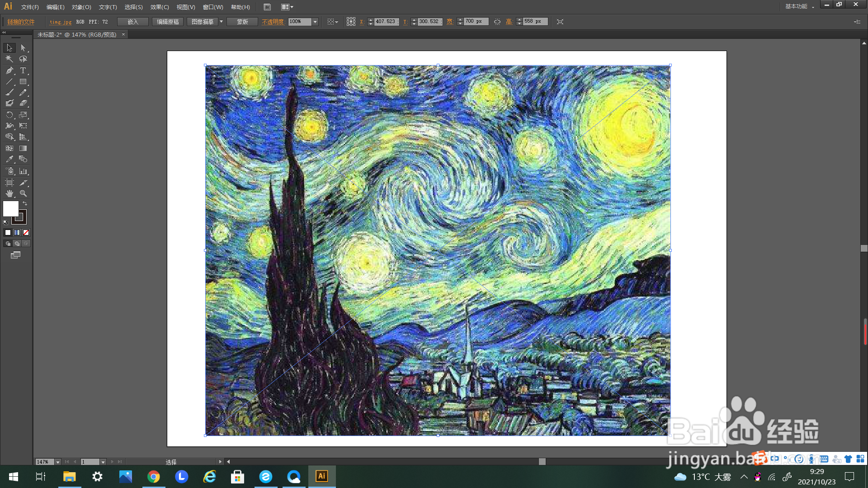Click the 编辑原稿 button

pyautogui.click(x=167, y=22)
